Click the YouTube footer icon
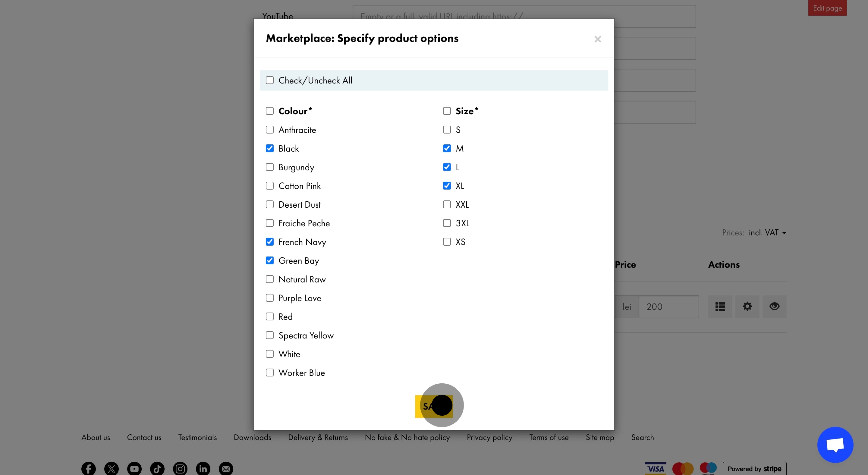868x475 pixels. pyautogui.click(x=134, y=468)
